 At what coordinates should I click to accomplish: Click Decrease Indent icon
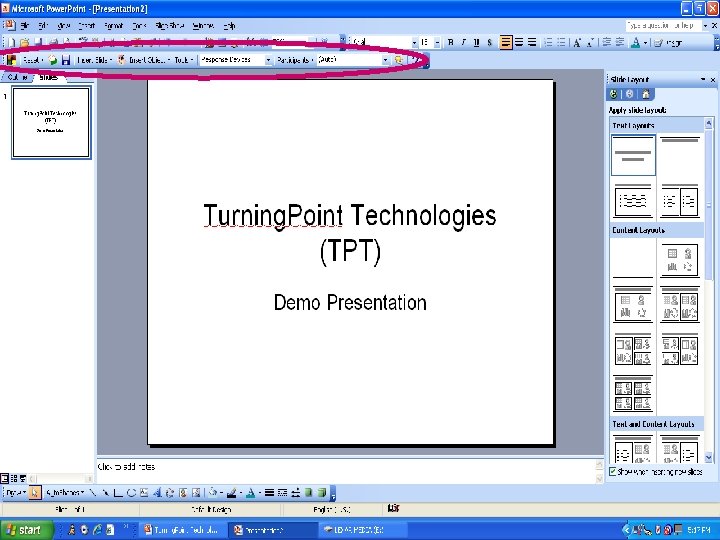click(x=607, y=43)
